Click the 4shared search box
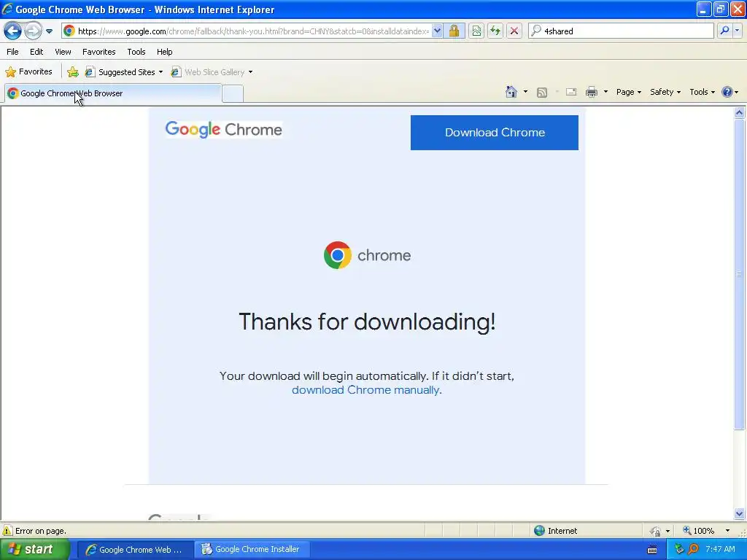747x560 pixels. point(621,31)
